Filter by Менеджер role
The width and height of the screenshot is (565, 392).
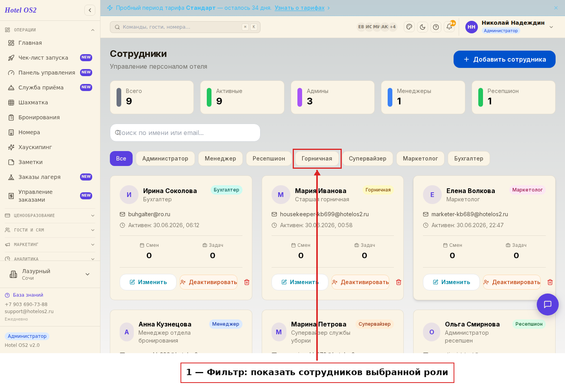point(221,159)
